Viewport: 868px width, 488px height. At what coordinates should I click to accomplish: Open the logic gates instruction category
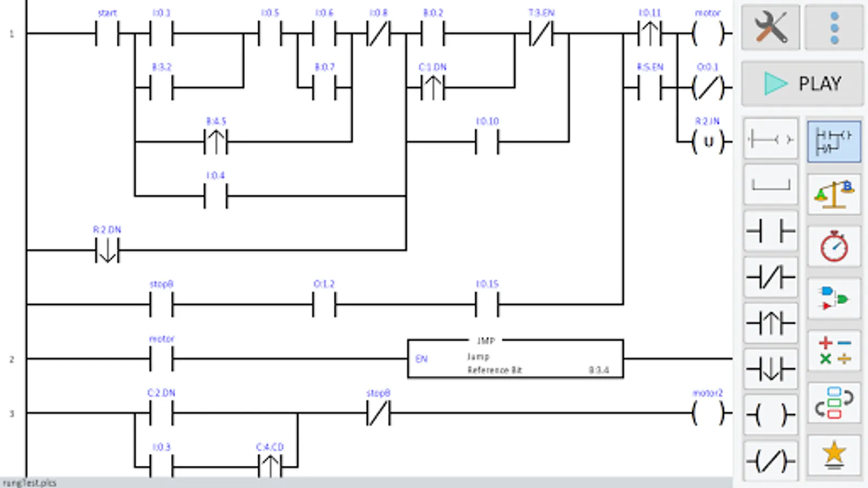click(x=834, y=298)
